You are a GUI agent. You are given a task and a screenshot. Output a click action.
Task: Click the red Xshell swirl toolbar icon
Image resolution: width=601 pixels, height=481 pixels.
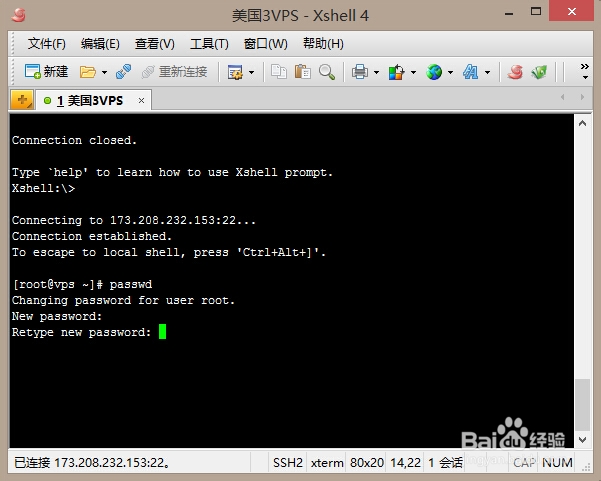tap(515, 72)
